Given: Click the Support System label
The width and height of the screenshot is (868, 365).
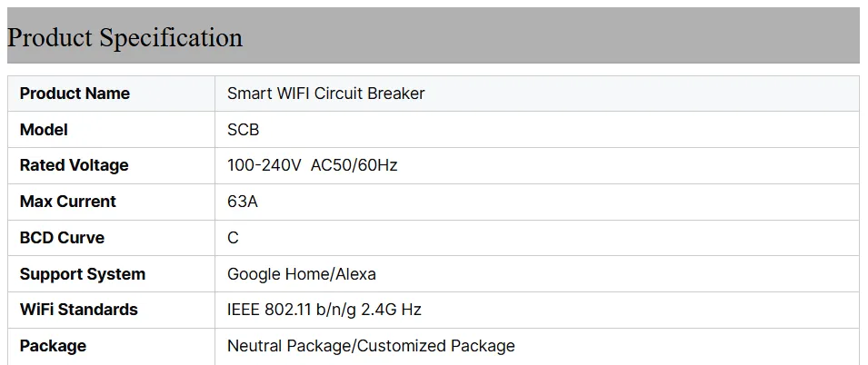Looking at the screenshot, I should [82, 274].
